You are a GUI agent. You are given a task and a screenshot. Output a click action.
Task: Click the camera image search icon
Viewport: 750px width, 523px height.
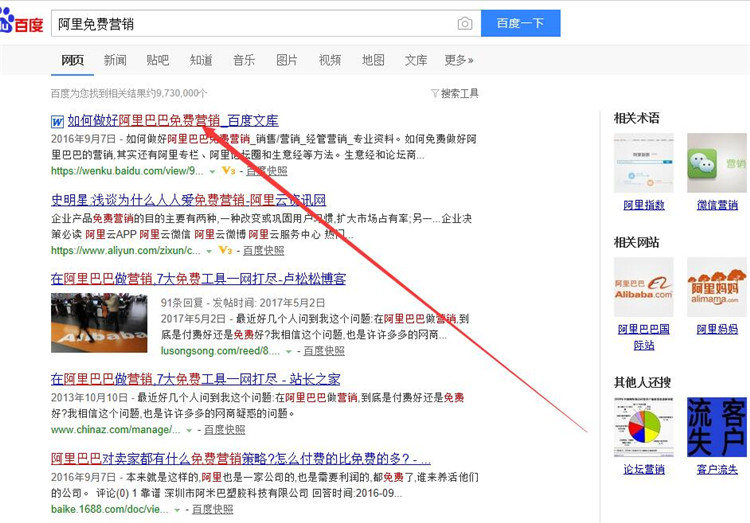coord(465,23)
